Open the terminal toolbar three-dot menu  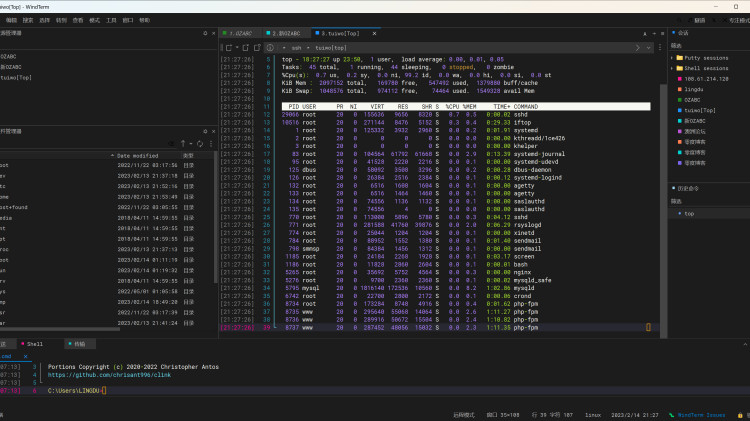click(x=660, y=48)
